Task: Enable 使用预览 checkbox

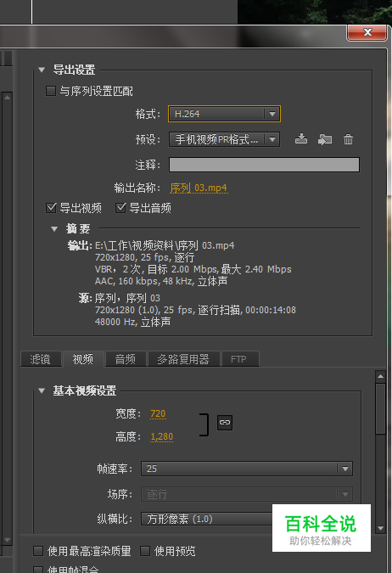Action: (x=145, y=551)
